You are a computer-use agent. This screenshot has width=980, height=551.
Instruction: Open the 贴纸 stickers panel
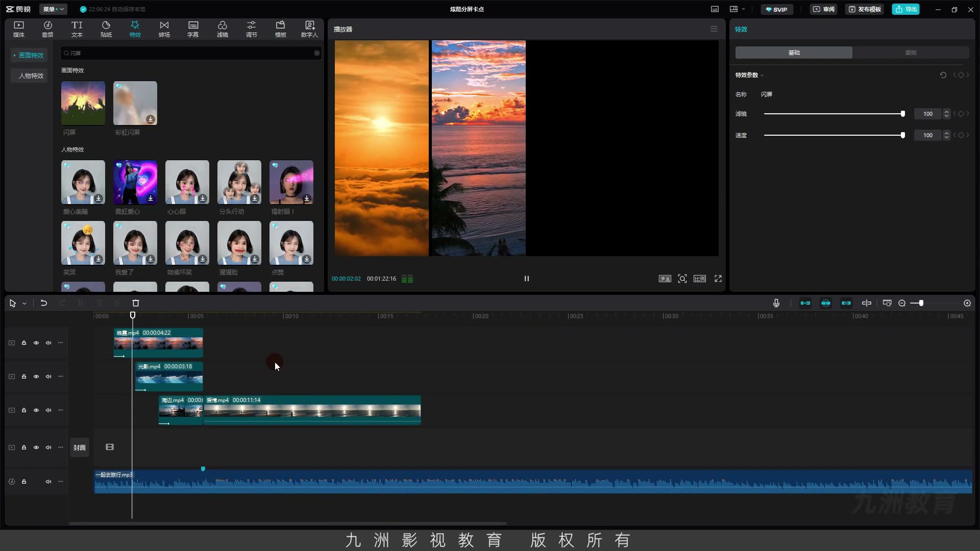[x=106, y=29]
